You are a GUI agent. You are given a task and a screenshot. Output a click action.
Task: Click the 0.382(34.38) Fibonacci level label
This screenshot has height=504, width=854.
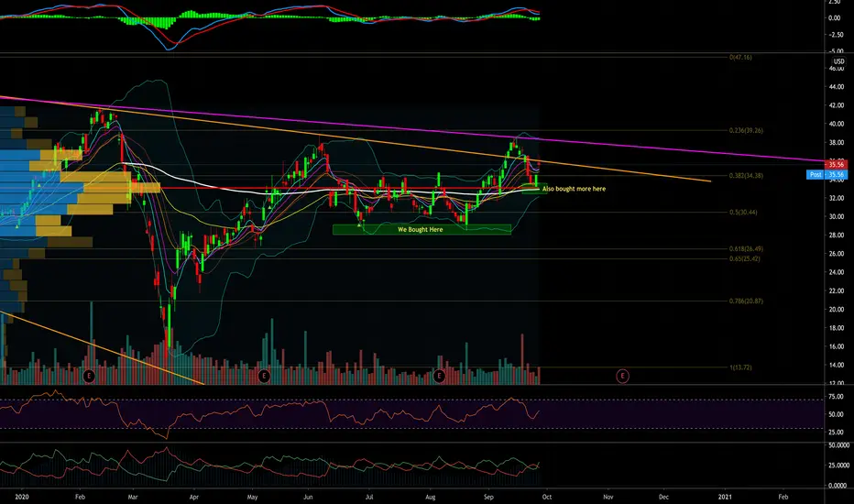point(746,175)
